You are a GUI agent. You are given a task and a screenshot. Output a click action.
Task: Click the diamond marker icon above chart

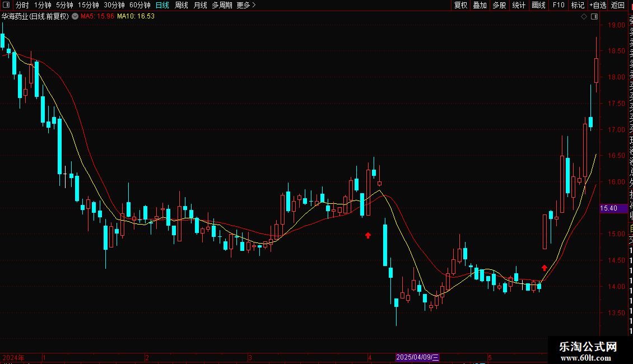click(x=584, y=17)
